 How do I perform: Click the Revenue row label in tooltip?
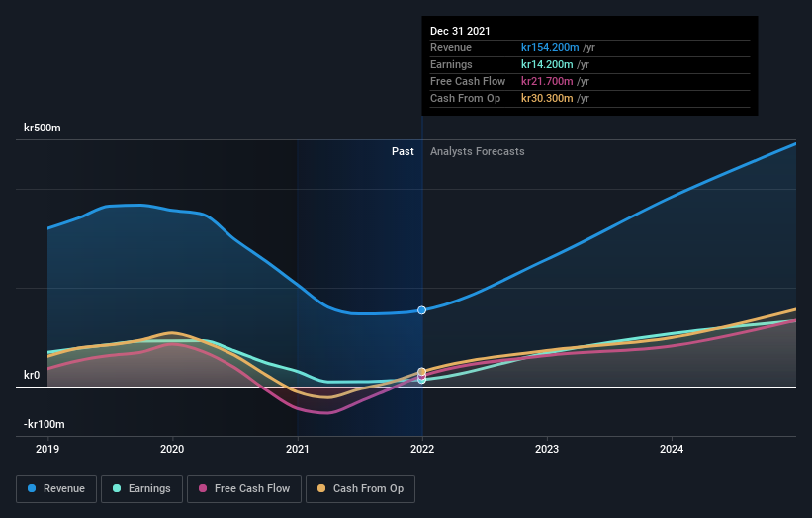pos(451,47)
